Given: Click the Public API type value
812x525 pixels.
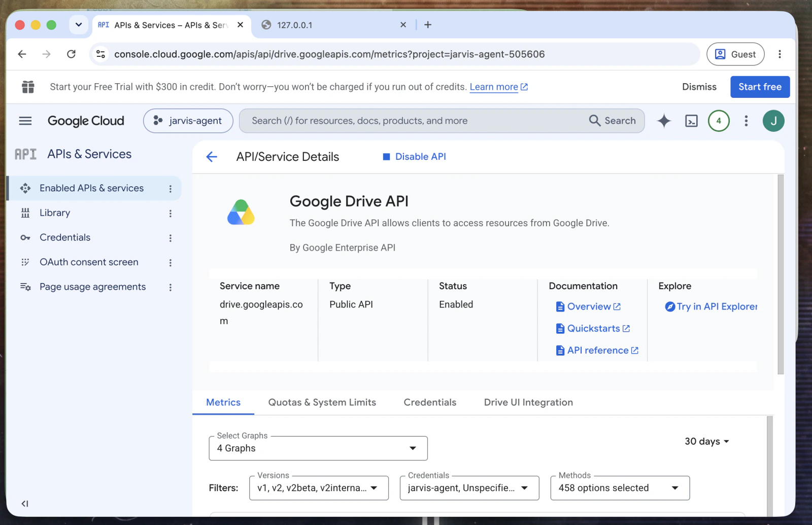Looking at the screenshot, I should pos(351,304).
